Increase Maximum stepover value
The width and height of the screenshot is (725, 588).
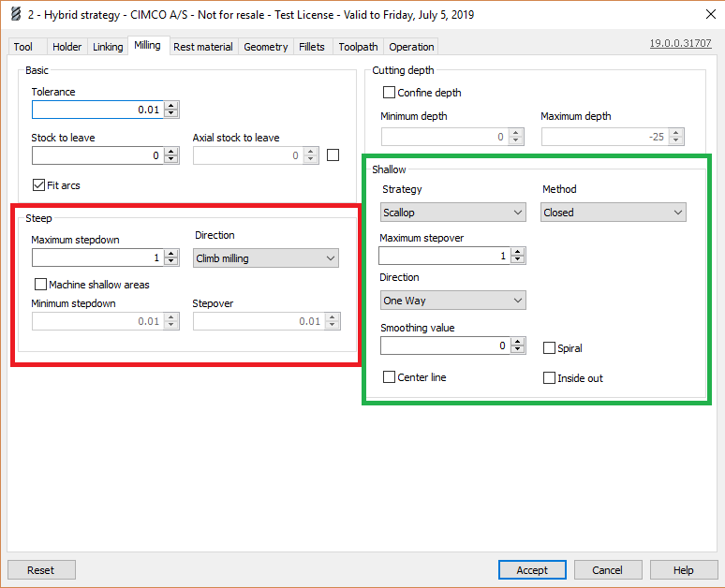(518, 252)
